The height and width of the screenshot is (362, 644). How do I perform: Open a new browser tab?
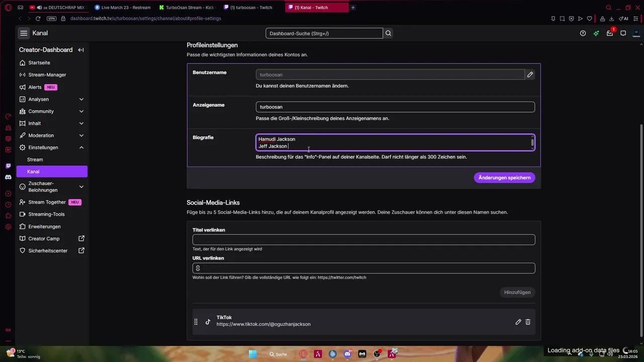tap(353, 8)
